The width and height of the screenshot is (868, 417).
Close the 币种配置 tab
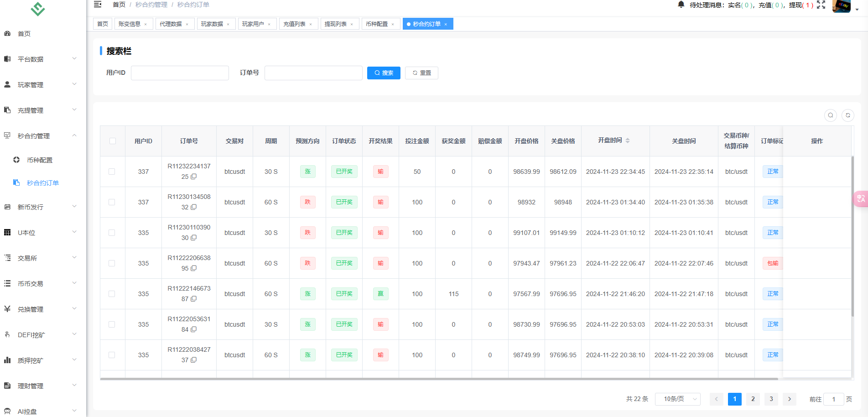[x=393, y=24]
